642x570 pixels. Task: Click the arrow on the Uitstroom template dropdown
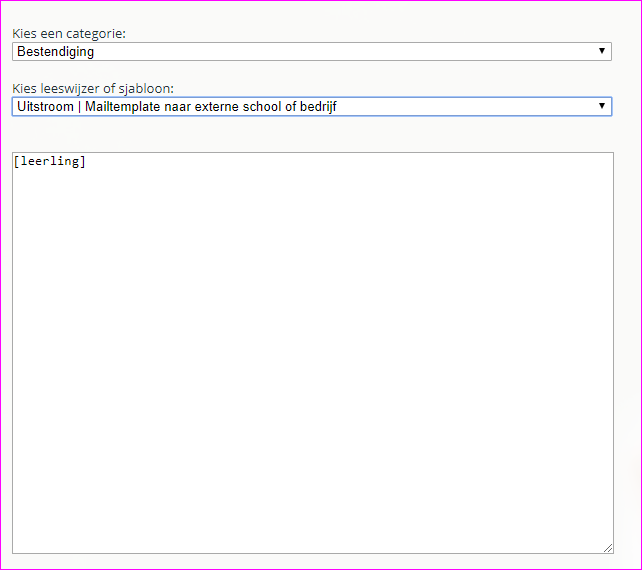pyautogui.click(x=601, y=106)
